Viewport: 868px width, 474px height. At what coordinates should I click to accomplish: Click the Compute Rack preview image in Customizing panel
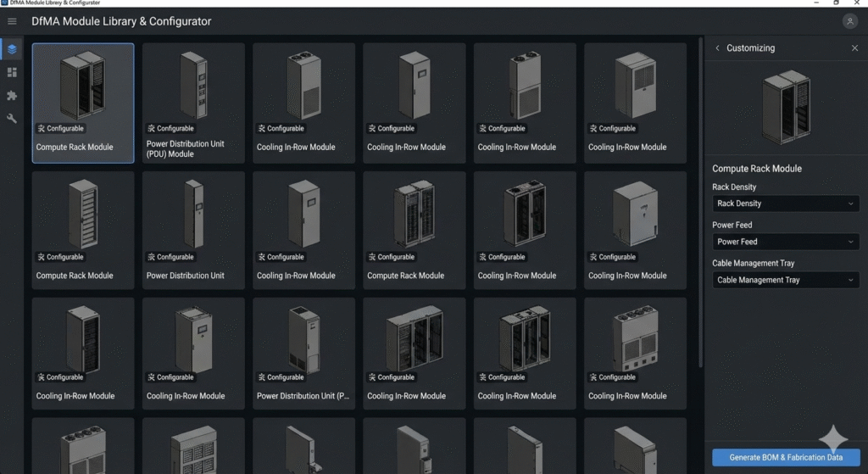[786, 108]
